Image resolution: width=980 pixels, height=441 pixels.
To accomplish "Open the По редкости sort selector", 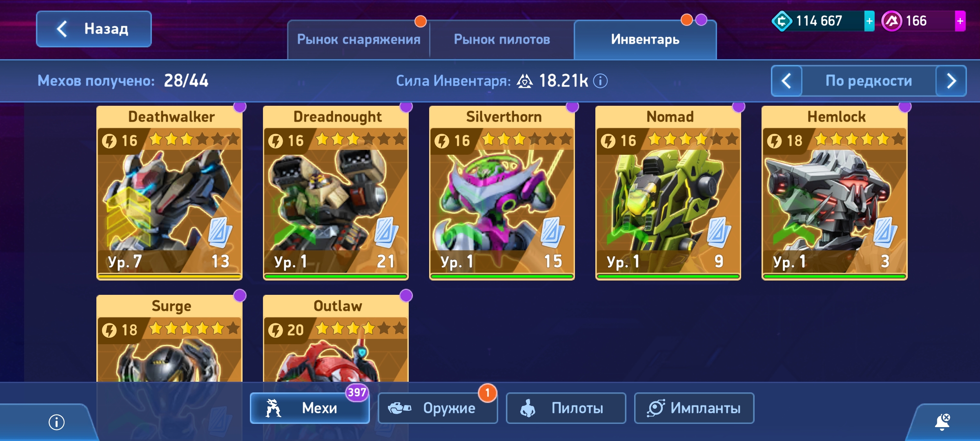I will pos(869,81).
